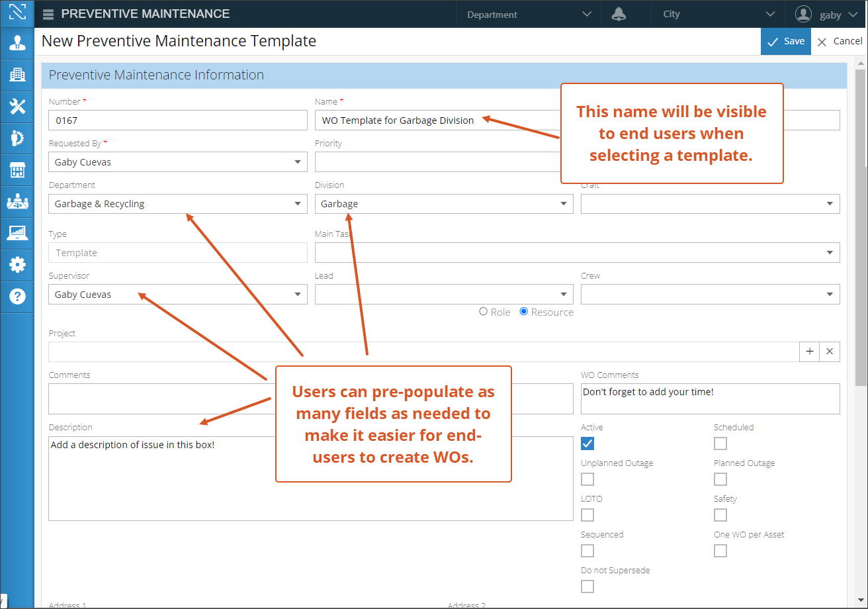Open the building/assets sidebar icon
868x609 pixels.
coord(17,74)
